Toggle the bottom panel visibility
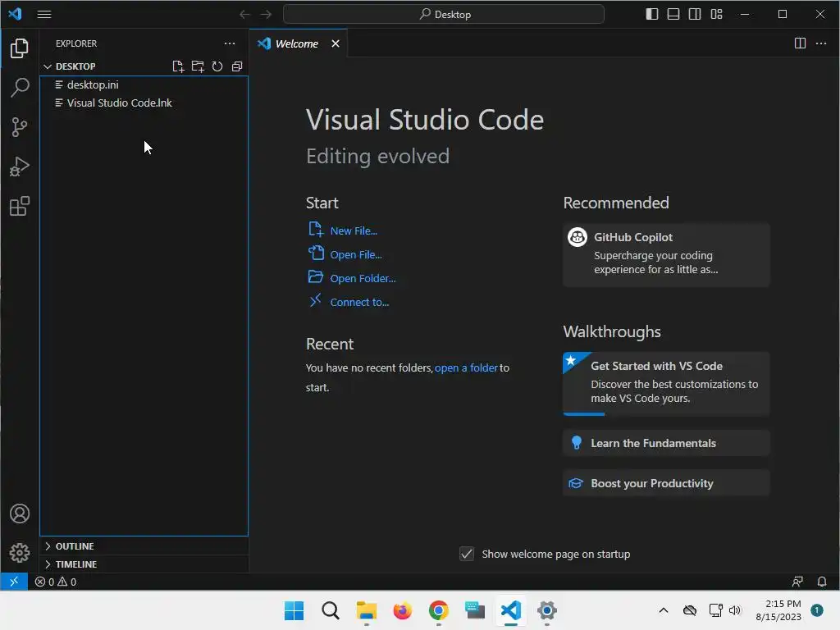The width and height of the screenshot is (840, 630). 673,15
